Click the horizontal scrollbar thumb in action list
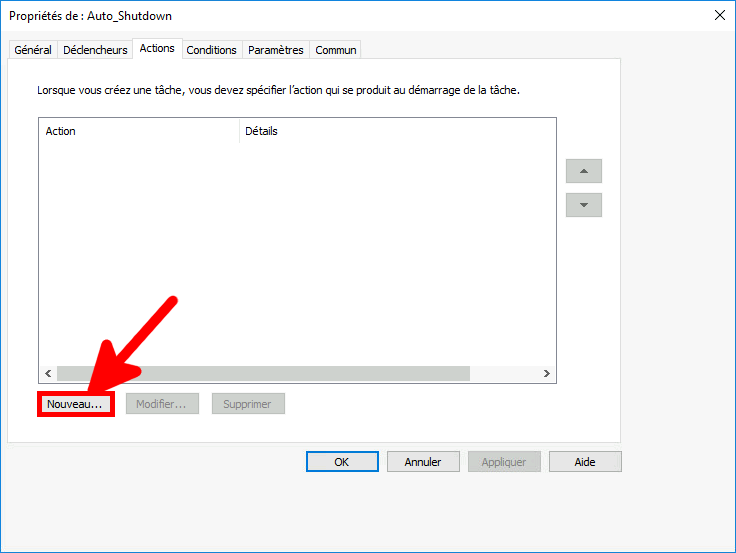 (x=263, y=373)
